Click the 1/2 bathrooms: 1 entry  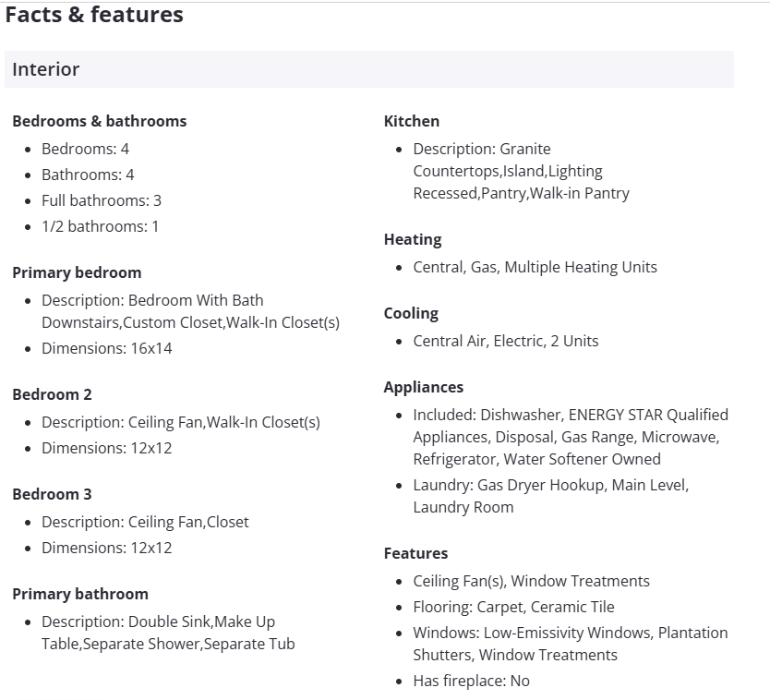click(100, 226)
